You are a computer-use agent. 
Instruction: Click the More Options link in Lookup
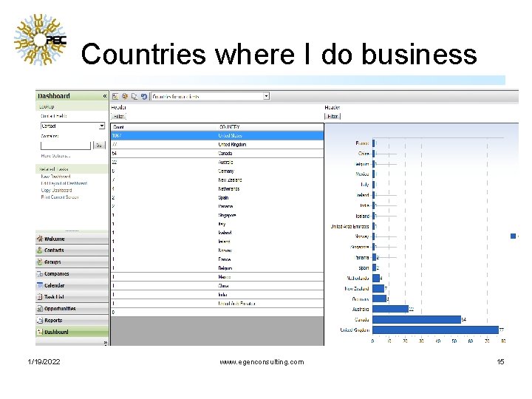coord(55,156)
